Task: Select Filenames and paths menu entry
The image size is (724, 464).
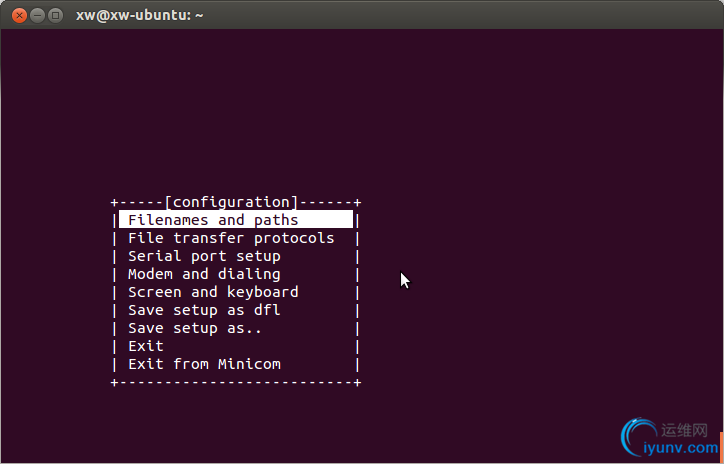Action: pos(236,220)
